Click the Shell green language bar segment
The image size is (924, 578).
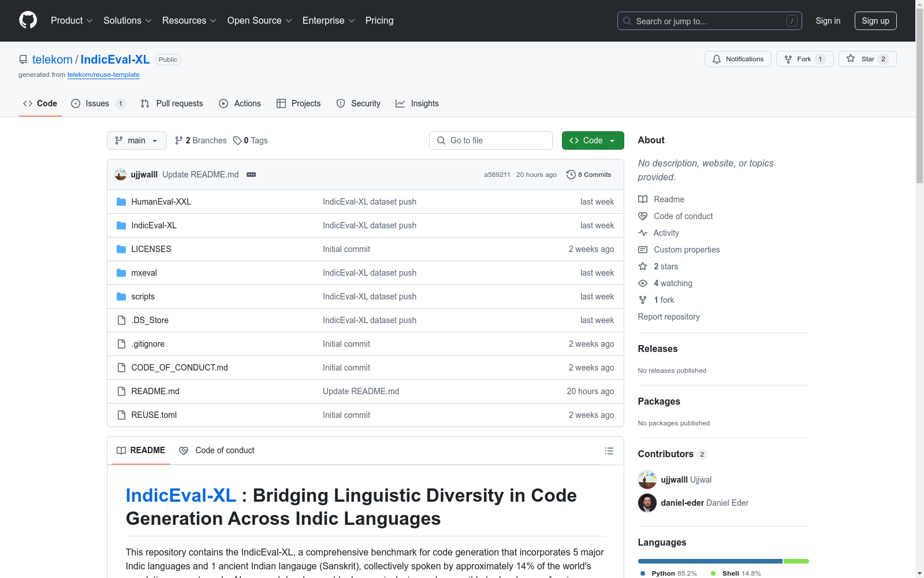pos(796,561)
